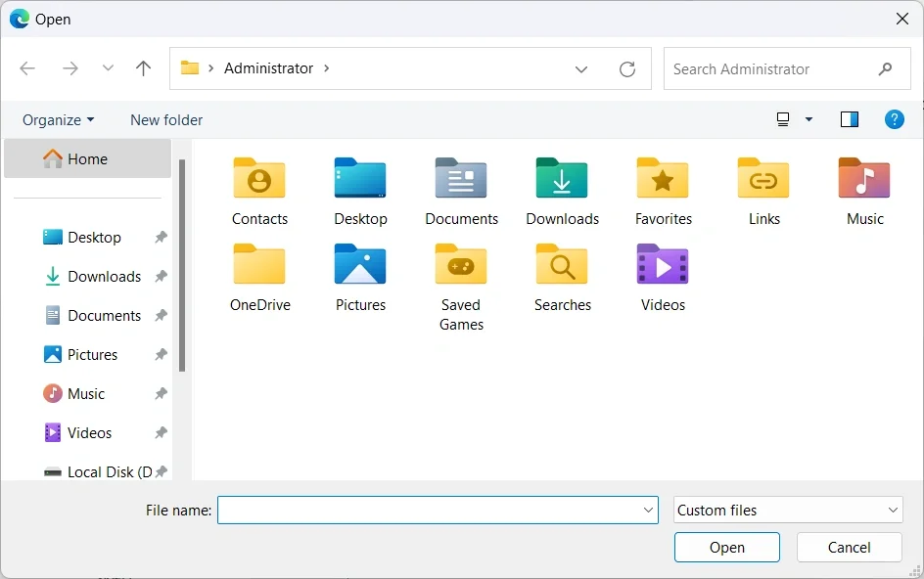
Task: Select the Searches folder icon
Action: [562, 264]
